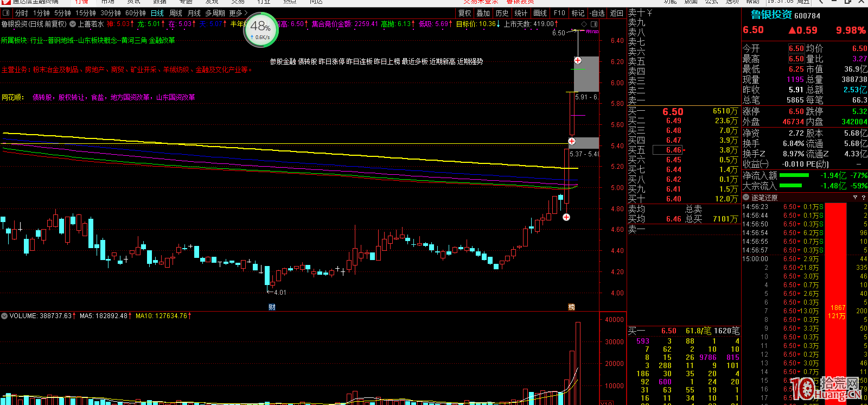Open the 历史 history button
Screen dimensions: 868x405
502,13
